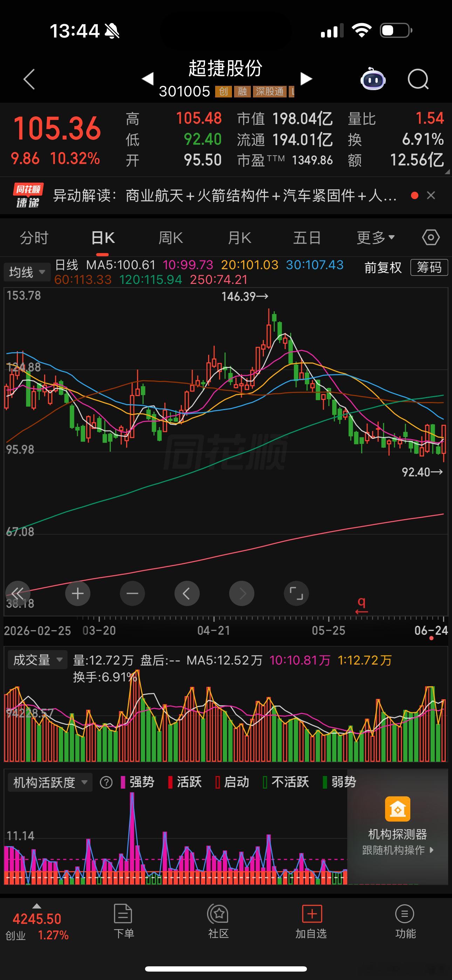Tap the 同花顺速递 logo
The width and height of the screenshot is (452, 980).
pyautogui.click(x=28, y=196)
